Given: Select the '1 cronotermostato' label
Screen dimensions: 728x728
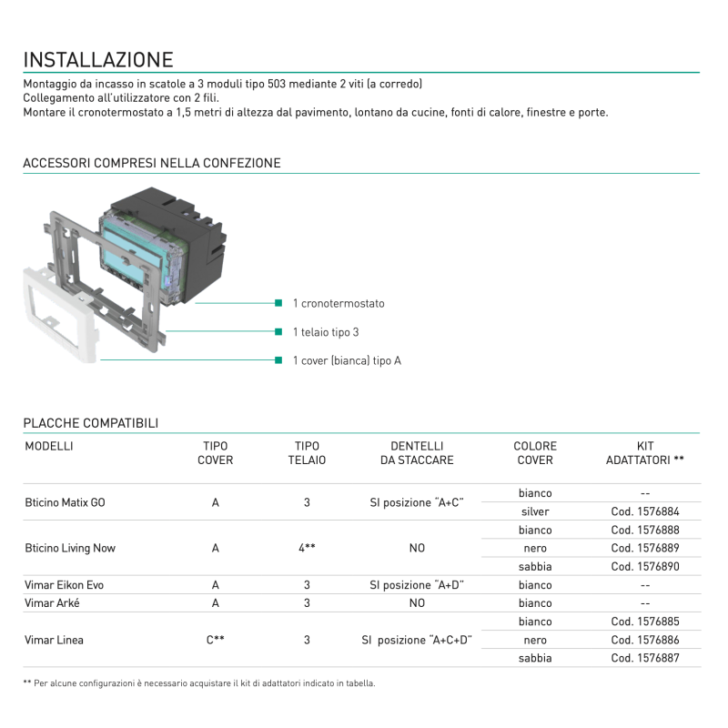Looking at the screenshot, I should point(339,303).
